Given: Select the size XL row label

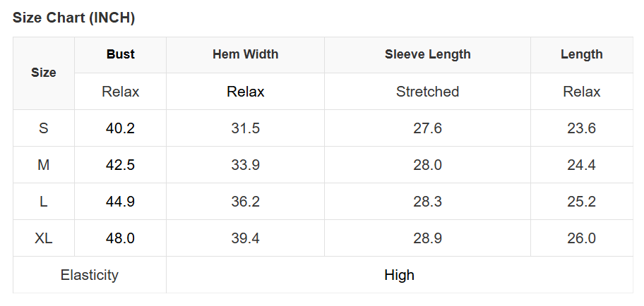Looking at the screenshot, I should click(x=44, y=238).
